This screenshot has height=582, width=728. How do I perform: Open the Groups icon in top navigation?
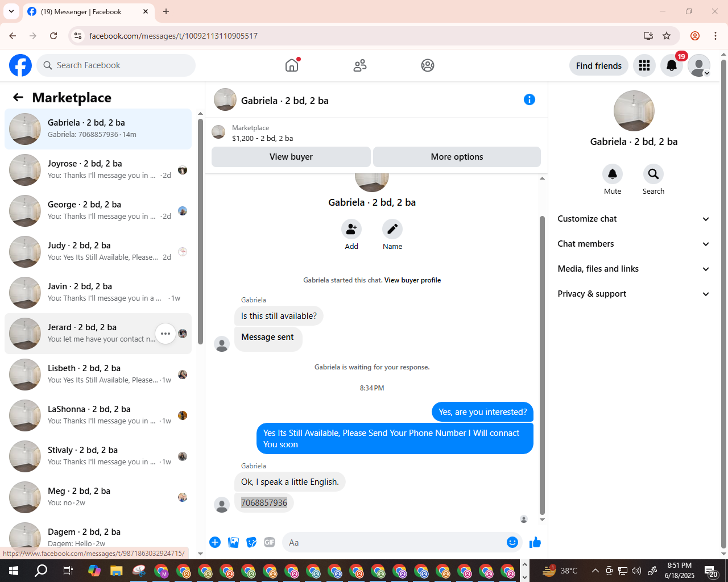coord(428,65)
